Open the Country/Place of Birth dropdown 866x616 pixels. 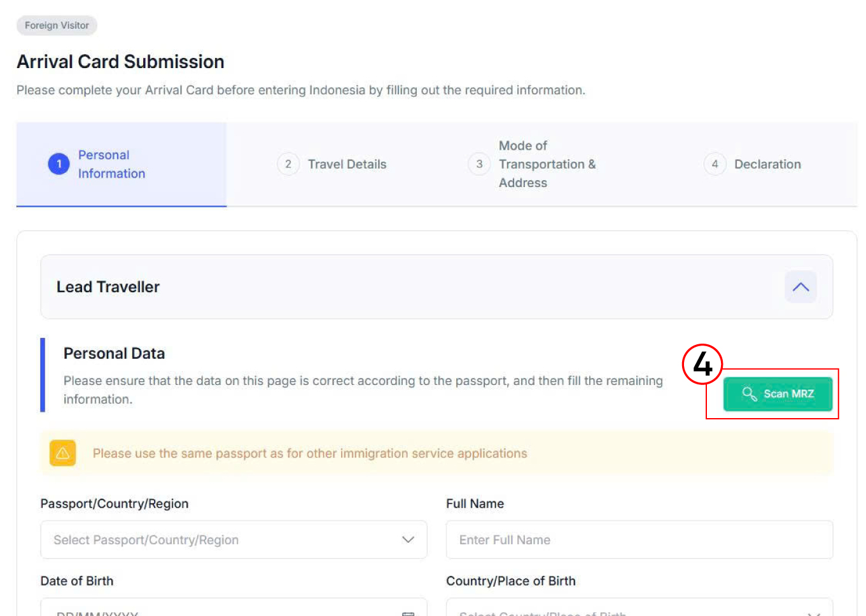pyautogui.click(x=639, y=610)
